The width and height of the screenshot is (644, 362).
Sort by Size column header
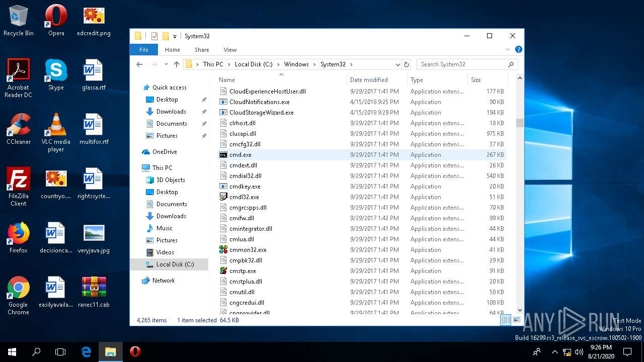[488, 79]
